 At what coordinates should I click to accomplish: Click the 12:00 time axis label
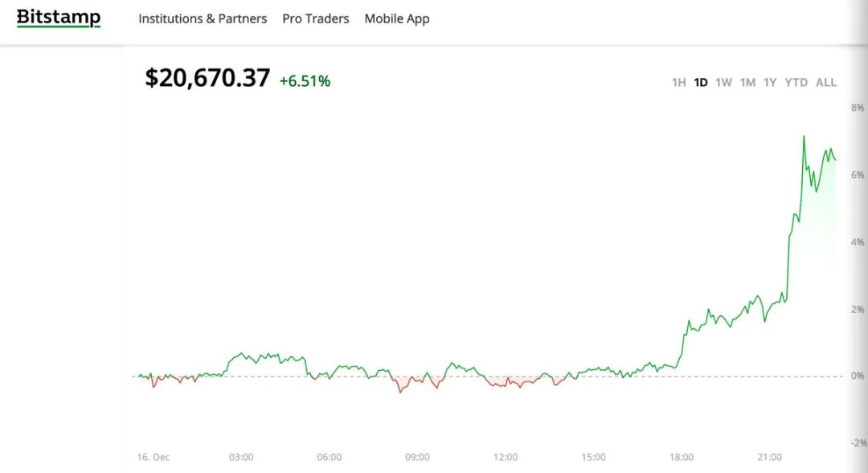[505, 457]
